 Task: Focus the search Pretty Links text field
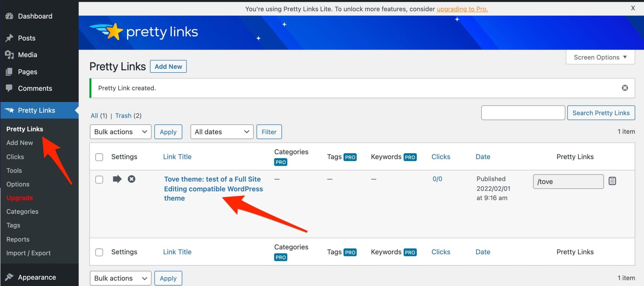pos(523,113)
